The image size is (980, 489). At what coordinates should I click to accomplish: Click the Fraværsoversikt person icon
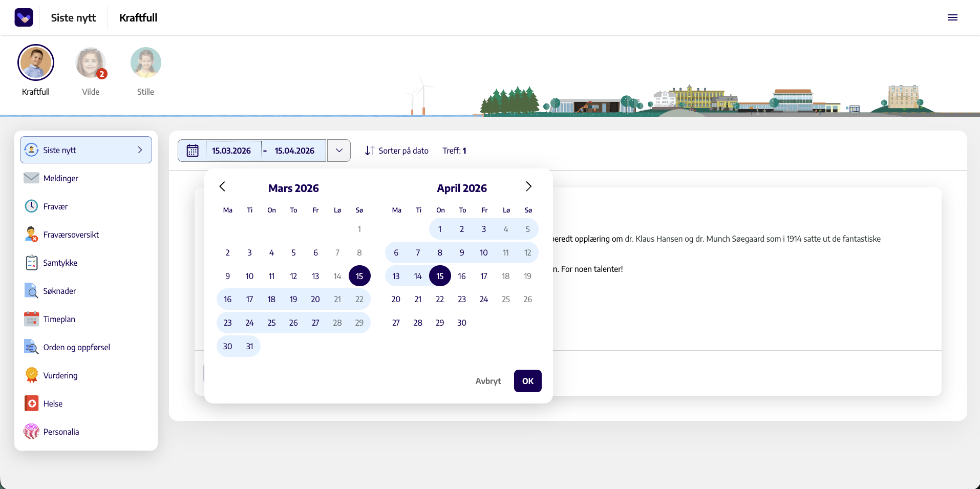pos(31,235)
